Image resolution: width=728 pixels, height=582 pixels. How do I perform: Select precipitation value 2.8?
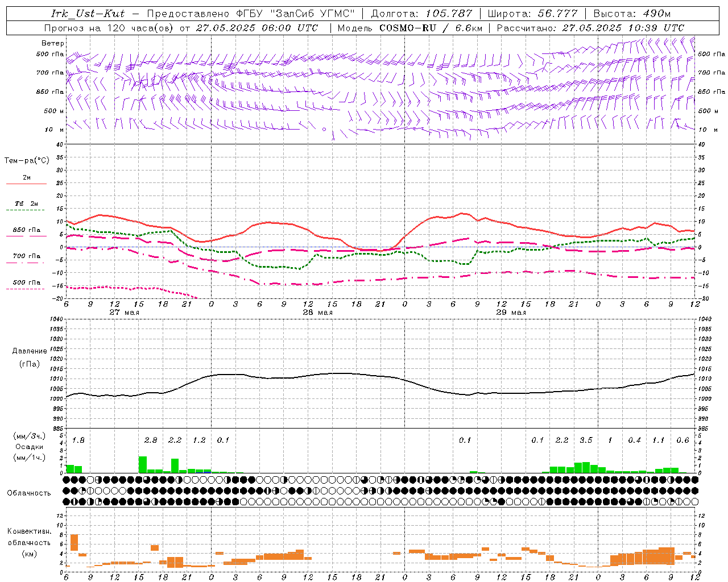click(x=151, y=440)
